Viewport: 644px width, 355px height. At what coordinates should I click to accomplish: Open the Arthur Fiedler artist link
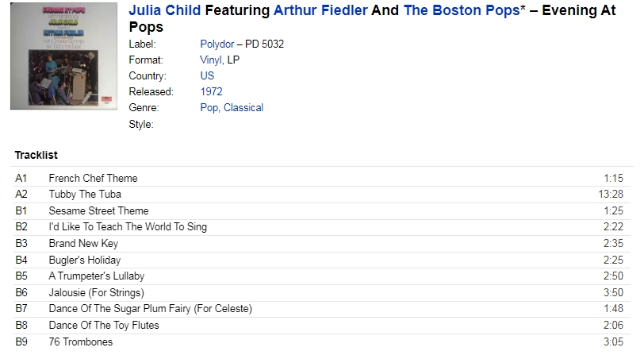coord(320,10)
